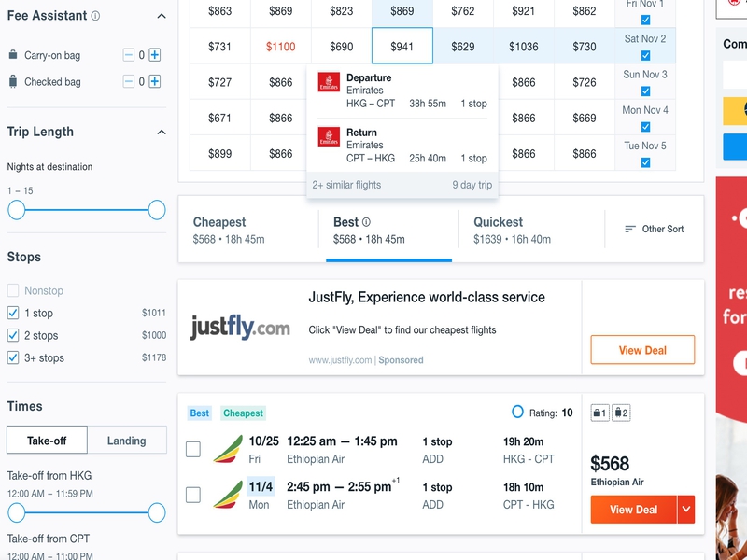
Task: Click the right handle of the Trip Length slider
Action: click(157, 210)
